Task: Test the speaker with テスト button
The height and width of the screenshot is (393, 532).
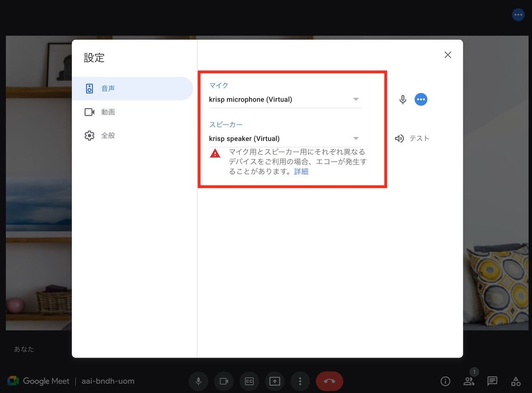Action: [x=412, y=138]
